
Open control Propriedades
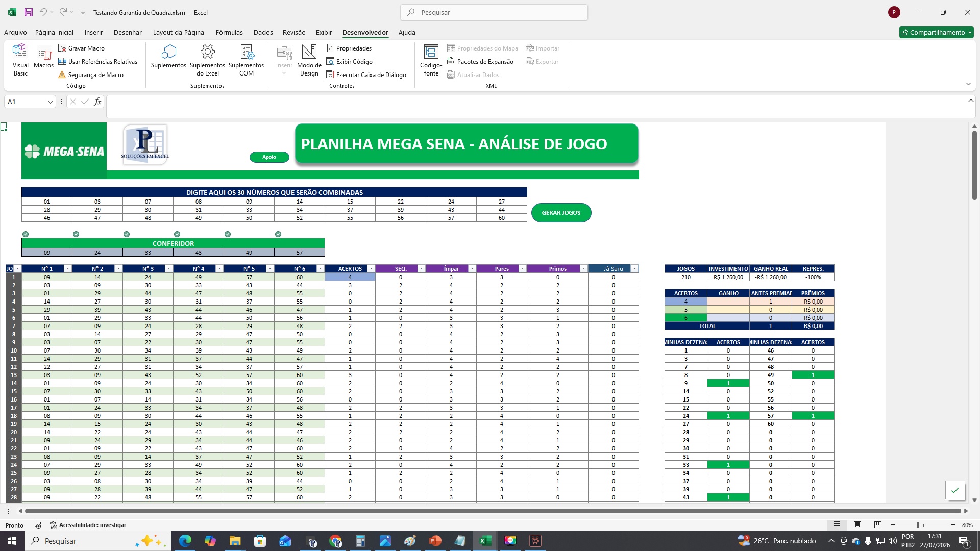tap(349, 48)
